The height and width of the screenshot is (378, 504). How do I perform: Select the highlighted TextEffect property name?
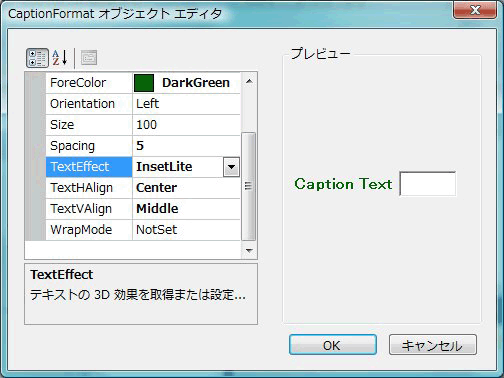89,167
